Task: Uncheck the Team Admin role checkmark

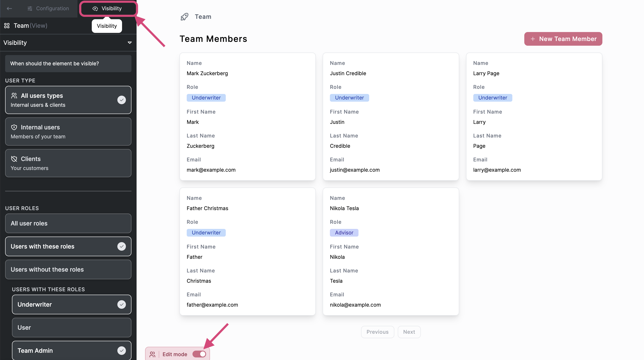Action: (121, 350)
